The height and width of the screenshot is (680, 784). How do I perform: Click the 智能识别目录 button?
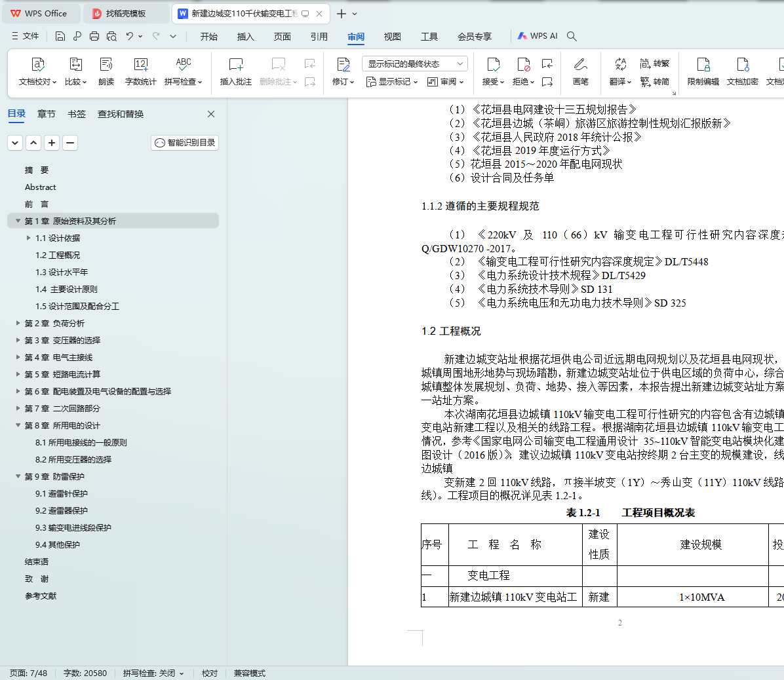(x=185, y=143)
